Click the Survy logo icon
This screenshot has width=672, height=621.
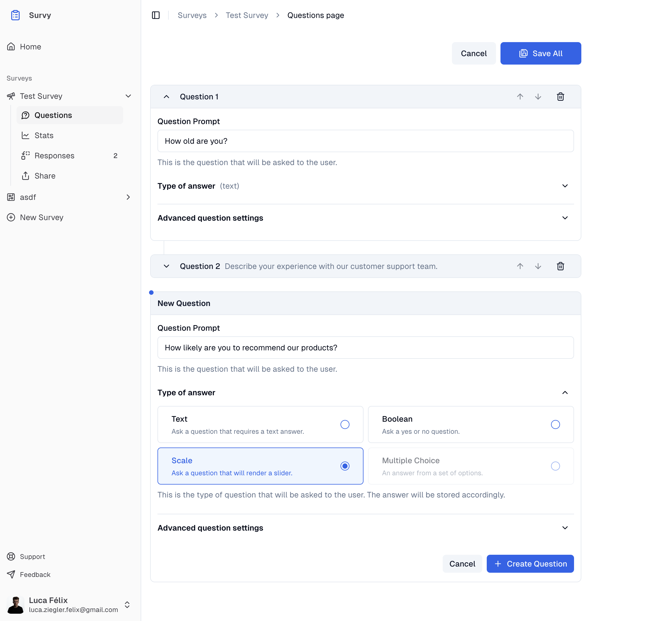(15, 15)
